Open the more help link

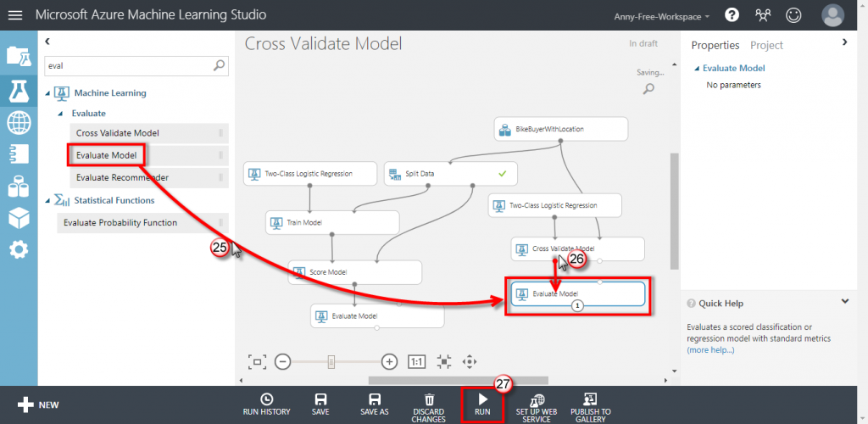coord(710,350)
